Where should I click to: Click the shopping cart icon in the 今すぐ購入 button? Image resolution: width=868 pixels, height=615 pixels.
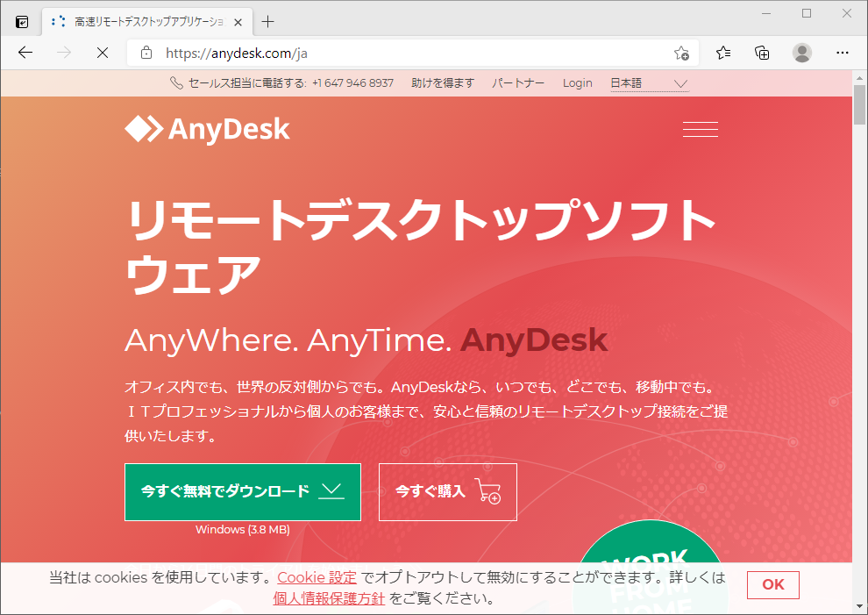(x=489, y=491)
